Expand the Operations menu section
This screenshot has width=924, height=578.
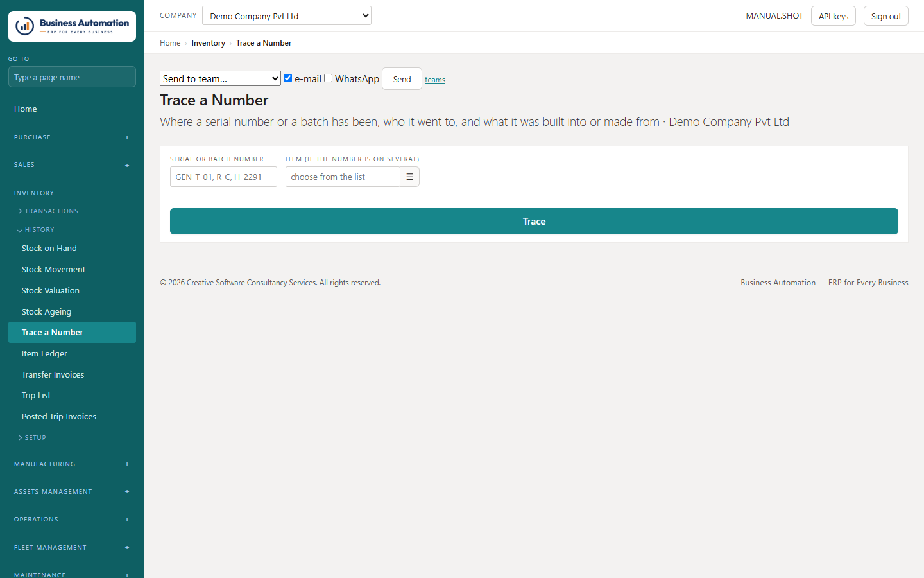[72, 519]
